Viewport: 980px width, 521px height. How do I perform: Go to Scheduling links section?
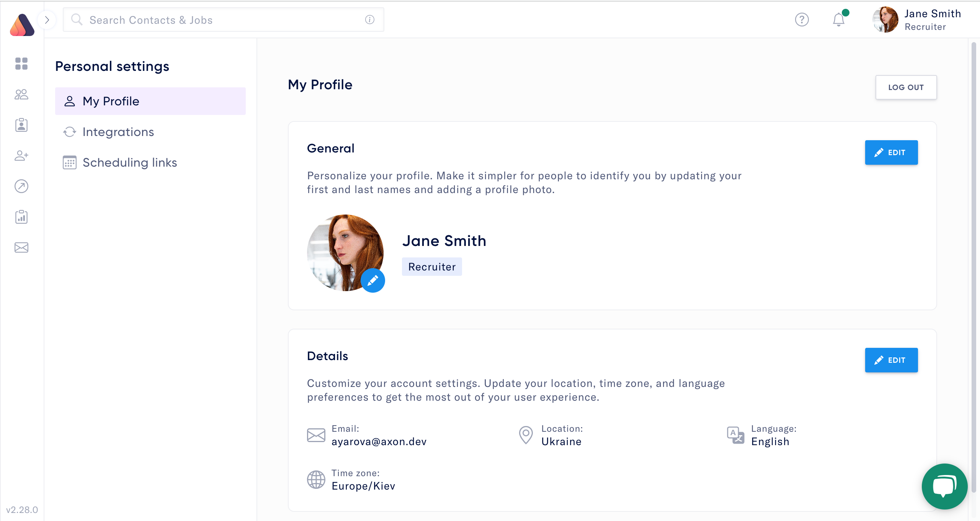[x=129, y=162]
